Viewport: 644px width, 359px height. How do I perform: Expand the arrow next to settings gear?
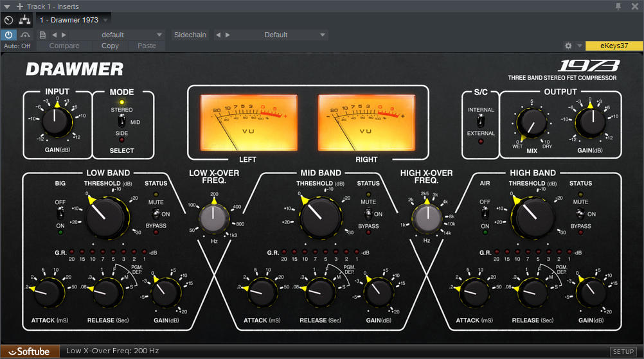click(x=580, y=46)
